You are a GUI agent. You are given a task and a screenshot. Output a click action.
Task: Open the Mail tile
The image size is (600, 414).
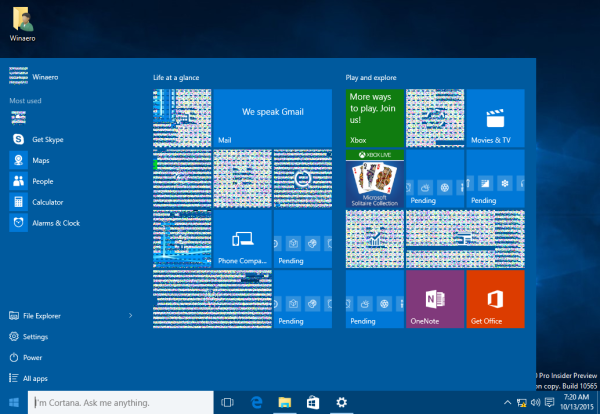coord(273,118)
